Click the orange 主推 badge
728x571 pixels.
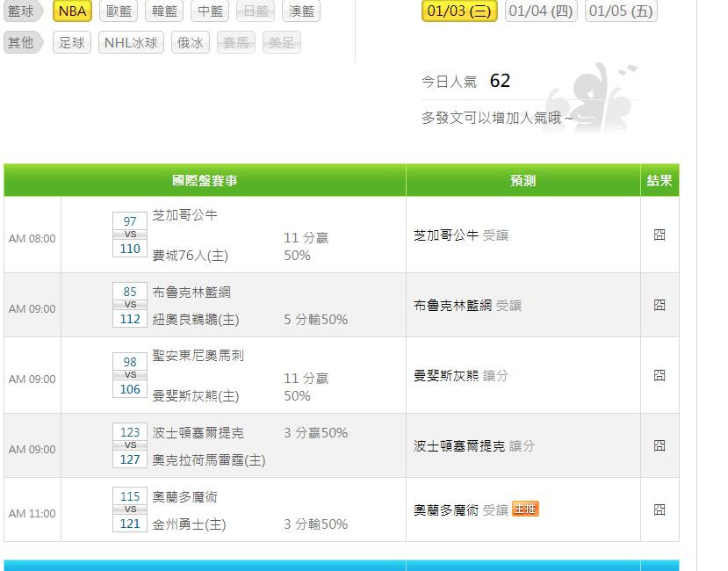[525, 509]
